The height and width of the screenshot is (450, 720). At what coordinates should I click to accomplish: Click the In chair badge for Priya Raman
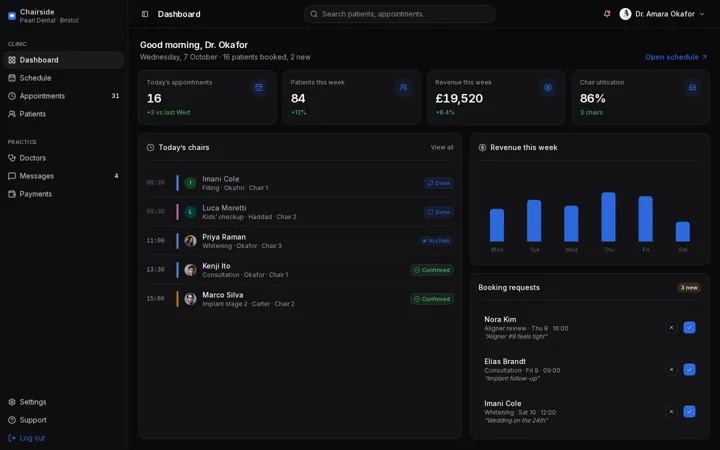[x=436, y=241]
